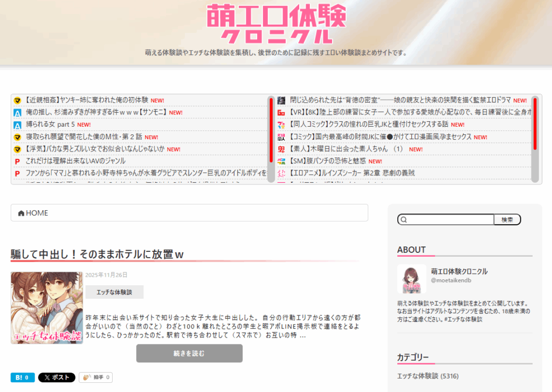Select the エッチな体験談 category tag on the post

pos(115,291)
